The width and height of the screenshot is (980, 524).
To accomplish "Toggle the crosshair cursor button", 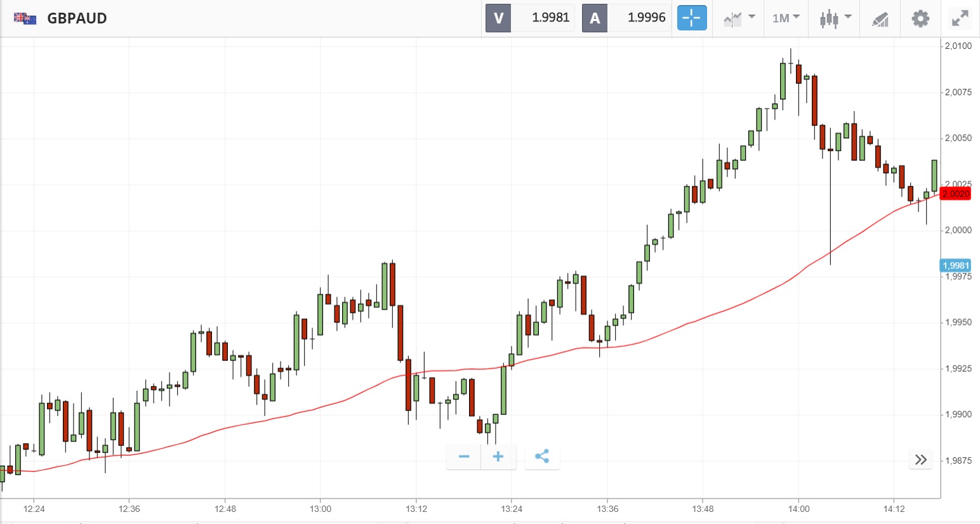I will (x=691, y=18).
